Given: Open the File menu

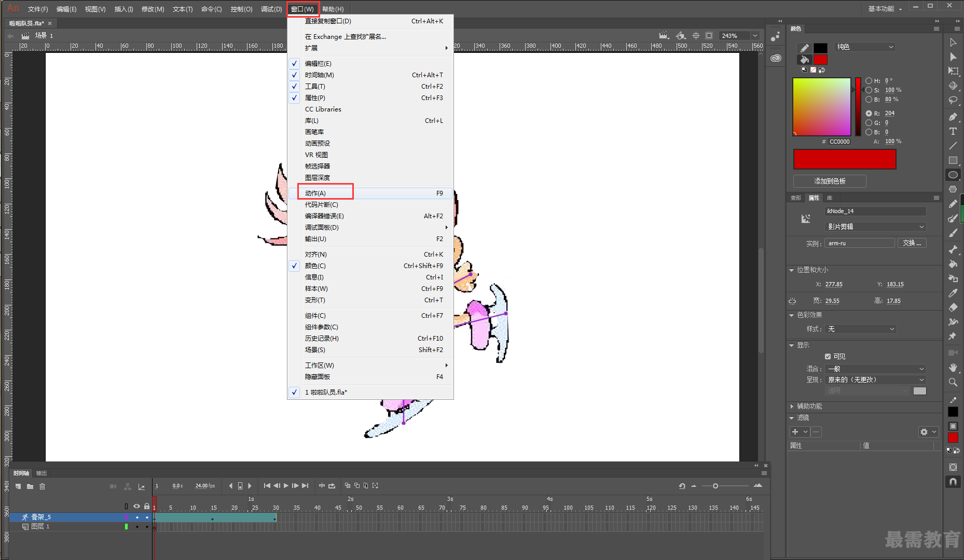Looking at the screenshot, I should tap(38, 9).
